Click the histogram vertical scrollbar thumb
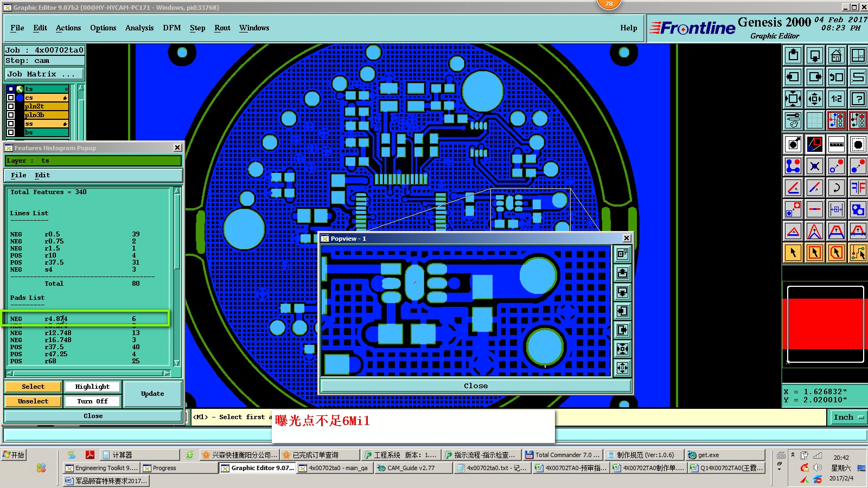 point(177,233)
